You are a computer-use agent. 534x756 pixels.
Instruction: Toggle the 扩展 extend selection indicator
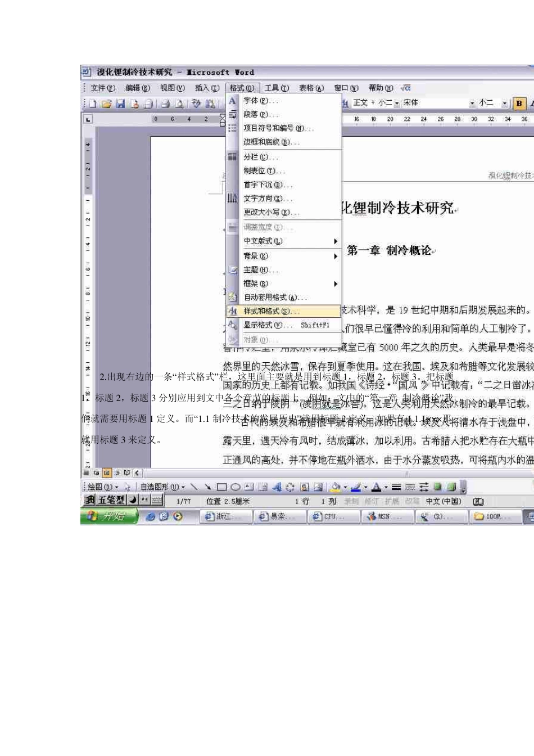pos(392,501)
